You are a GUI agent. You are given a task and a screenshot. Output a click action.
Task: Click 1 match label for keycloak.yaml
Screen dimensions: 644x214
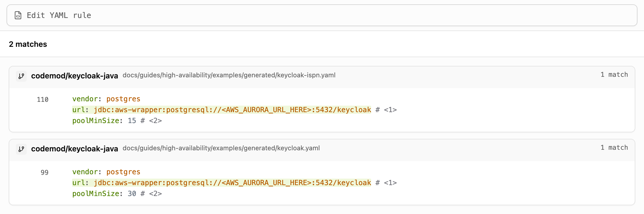tap(614, 148)
